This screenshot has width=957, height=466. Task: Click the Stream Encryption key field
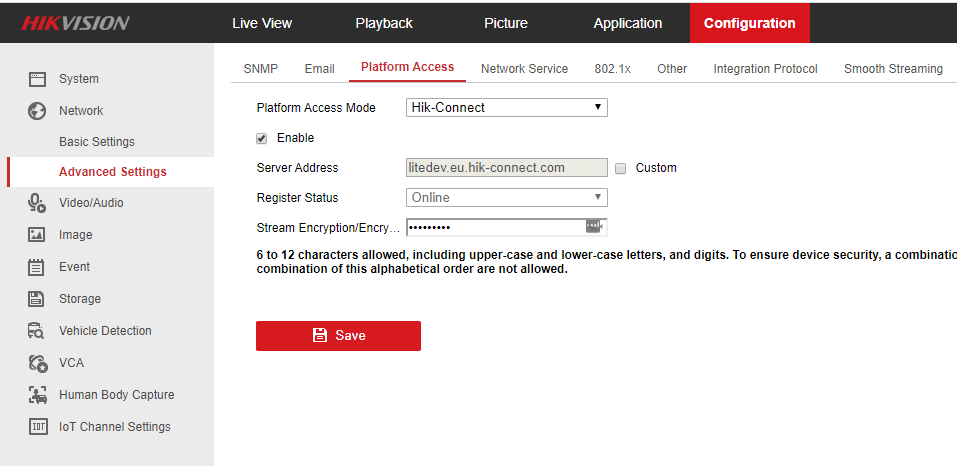click(507, 228)
